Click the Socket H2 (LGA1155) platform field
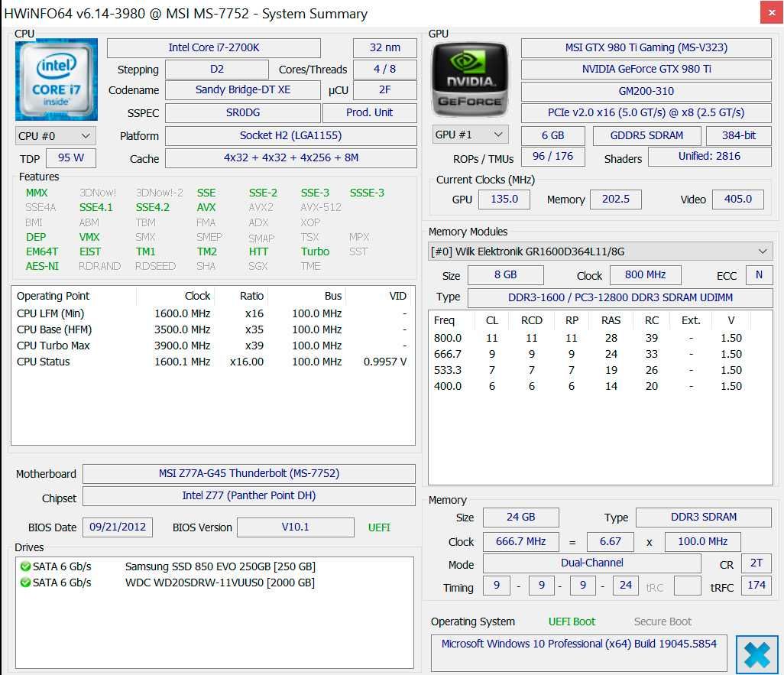784x675 pixels. pos(290,135)
